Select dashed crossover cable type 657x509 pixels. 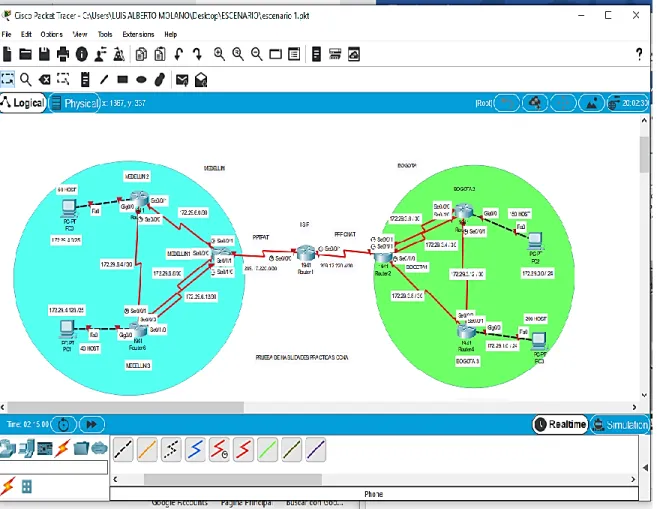171,449
